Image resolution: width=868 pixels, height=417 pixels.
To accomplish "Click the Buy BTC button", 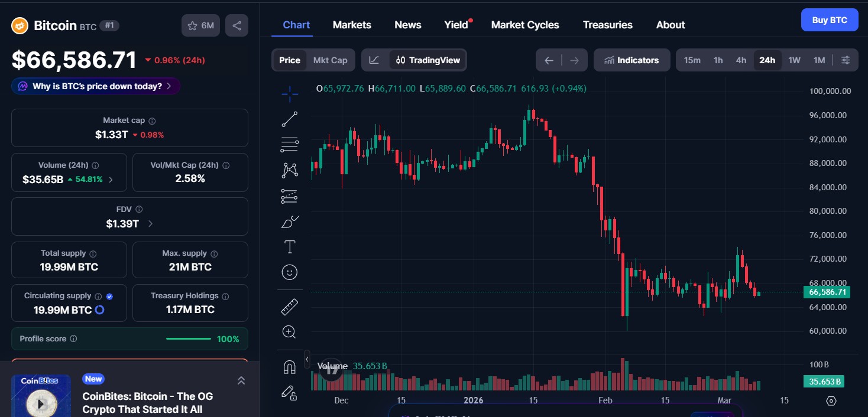I will [x=829, y=19].
